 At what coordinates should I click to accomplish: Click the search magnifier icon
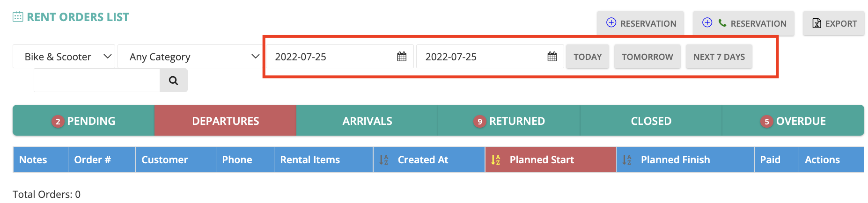pos(174,80)
